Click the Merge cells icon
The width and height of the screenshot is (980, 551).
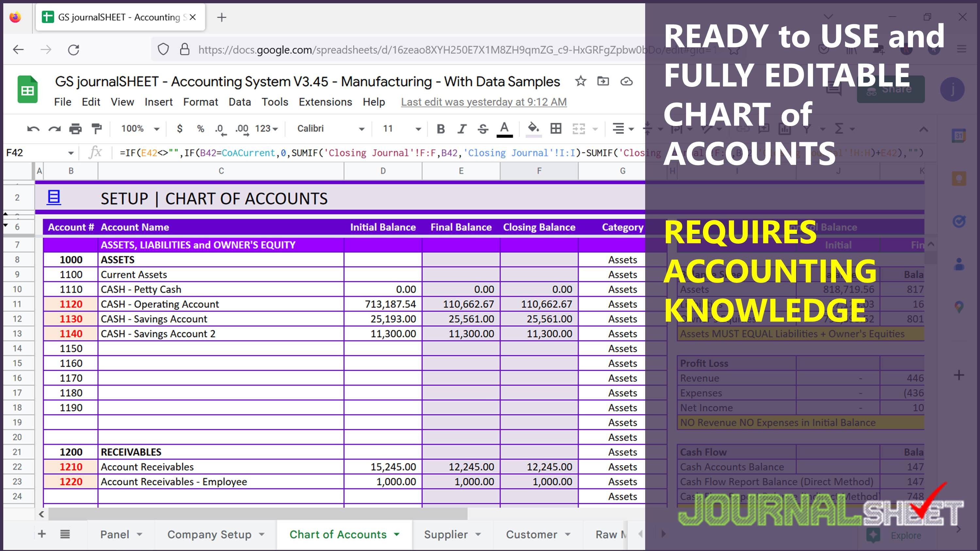(579, 129)
